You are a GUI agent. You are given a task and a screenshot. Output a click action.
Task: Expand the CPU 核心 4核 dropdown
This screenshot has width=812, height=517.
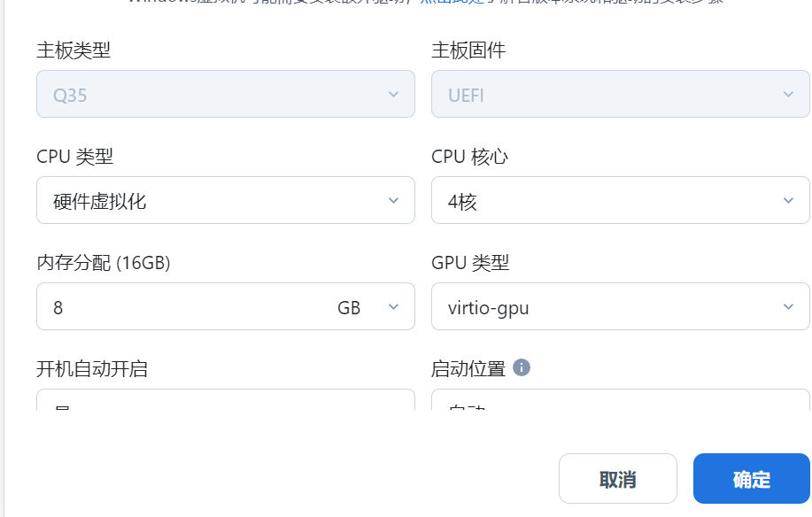[621, 200]
